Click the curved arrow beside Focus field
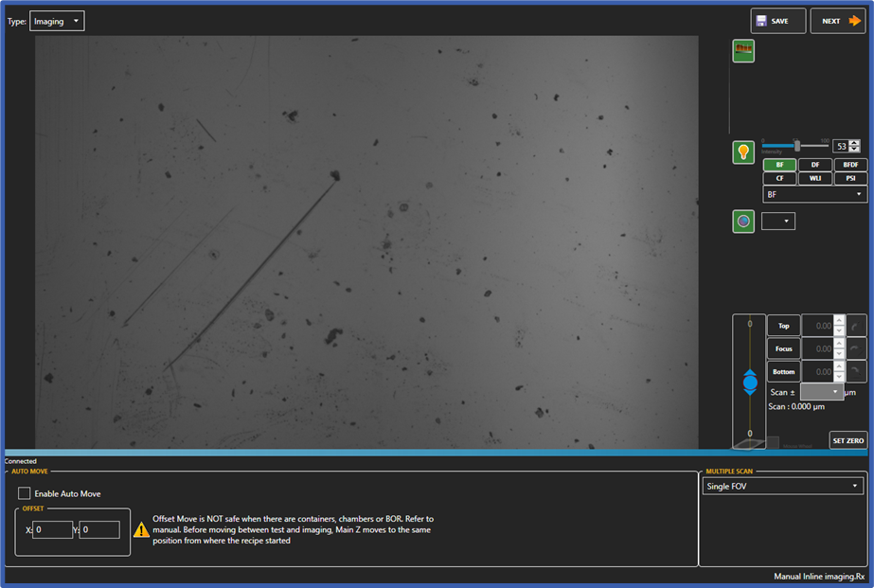 (x=857, y=348)
